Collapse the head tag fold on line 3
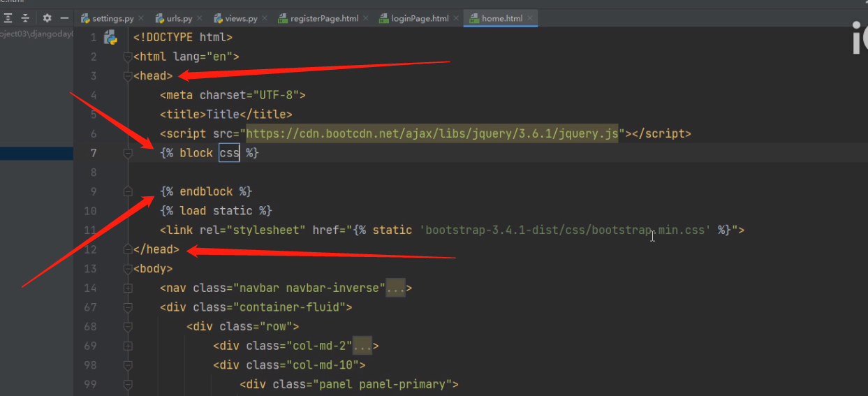Viewport: 868px width, 396px height. [128, 75]
